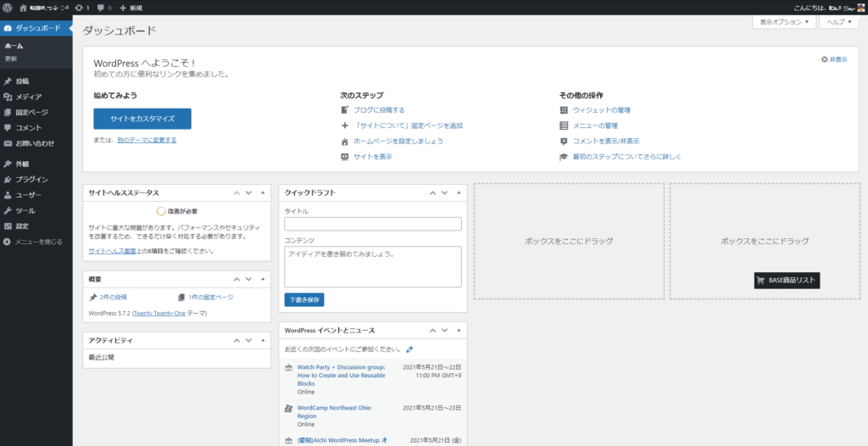Collapse the sidebar with メニューを閉じる
868x446 pixels.
point(36,243)
